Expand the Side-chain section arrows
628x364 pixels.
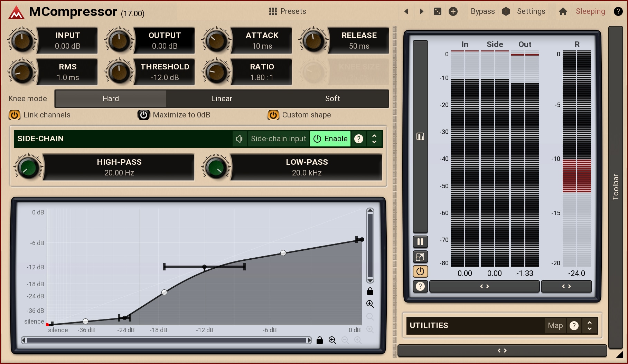(x=374, y=139)
